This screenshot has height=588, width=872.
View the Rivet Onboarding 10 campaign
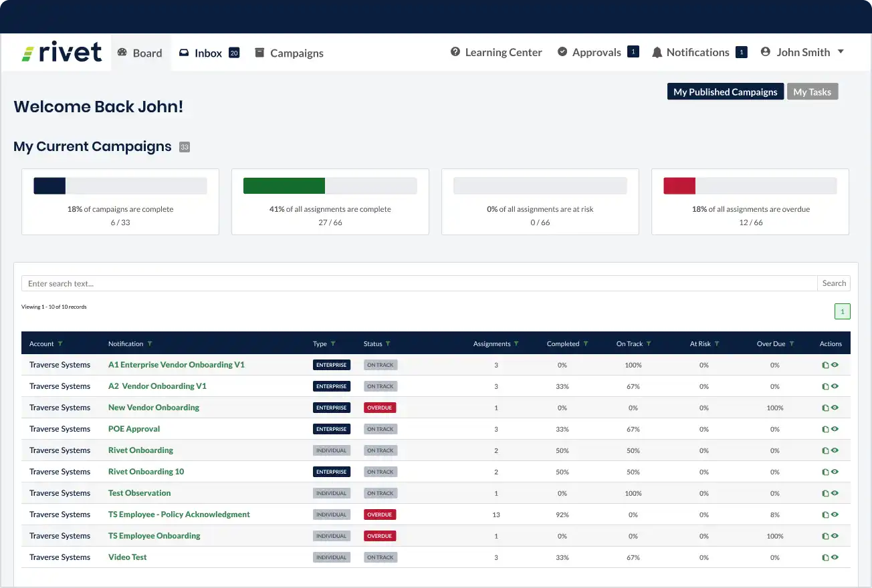coord(835,471)
